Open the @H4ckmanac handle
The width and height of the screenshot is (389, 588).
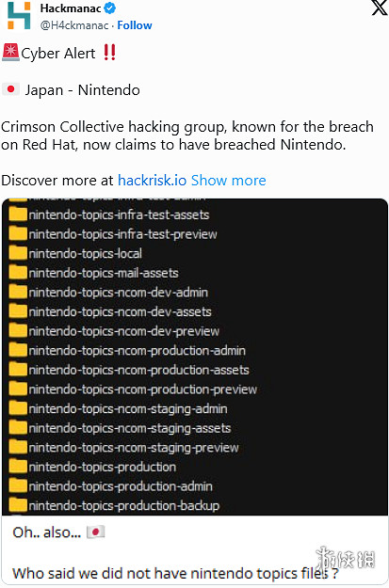tap(74, 25)
